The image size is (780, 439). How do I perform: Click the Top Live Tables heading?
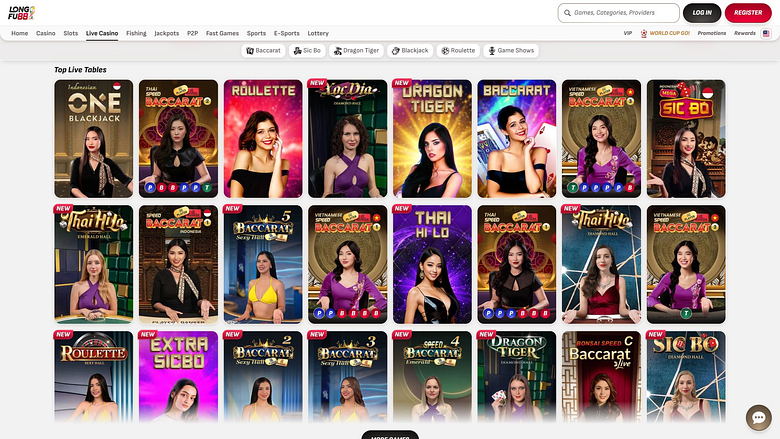click(x=80, y=70)
